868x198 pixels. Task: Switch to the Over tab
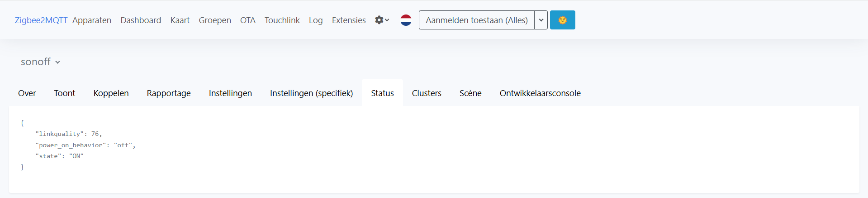click(27, 93)
